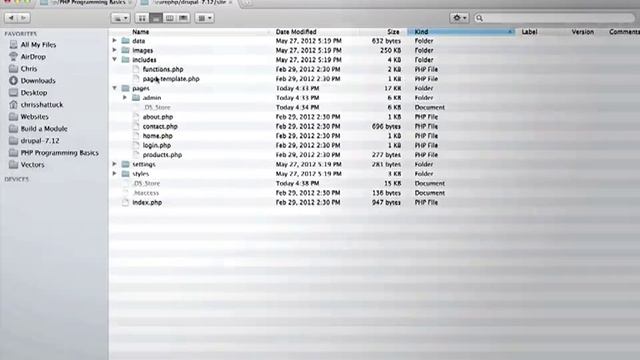Switch to list view
This screenshot has height=360, width=640.
coord(156,18)
